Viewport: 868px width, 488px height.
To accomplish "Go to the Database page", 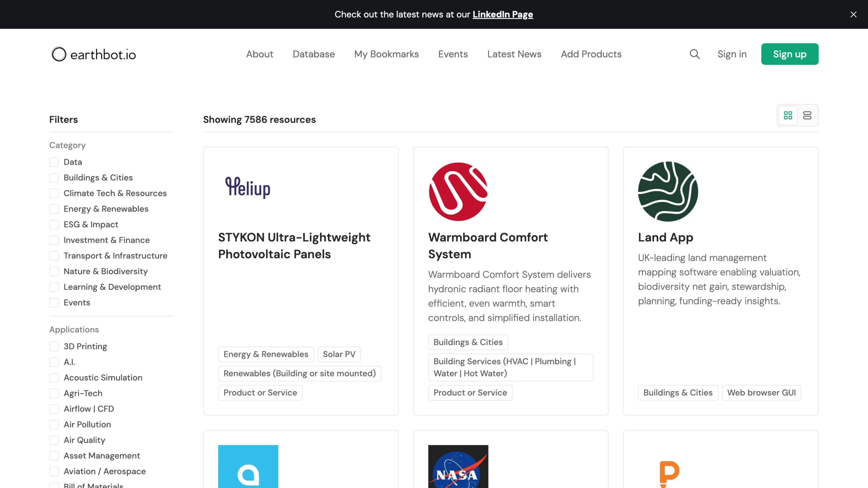I will [x=314, y=54].
